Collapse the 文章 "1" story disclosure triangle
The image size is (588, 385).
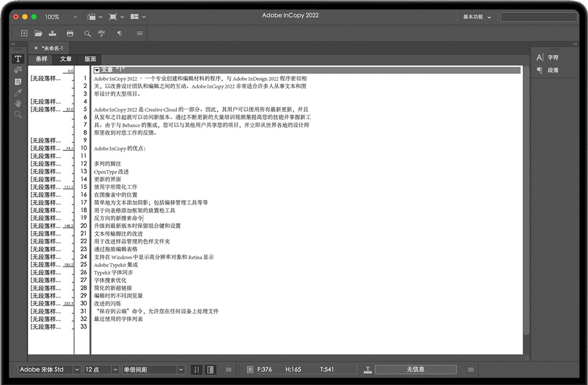(97, 70)
